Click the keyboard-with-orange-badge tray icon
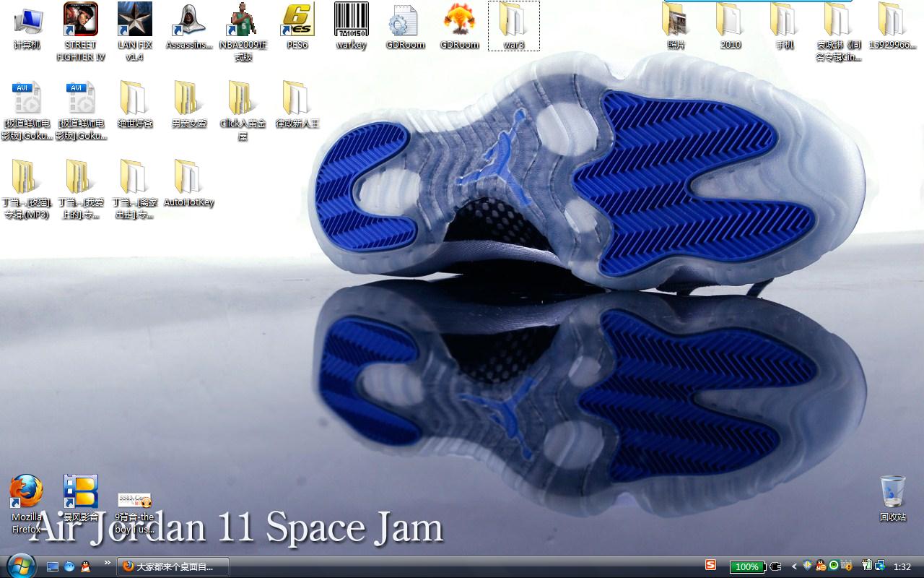924x578 pixels. click(847, 566)
